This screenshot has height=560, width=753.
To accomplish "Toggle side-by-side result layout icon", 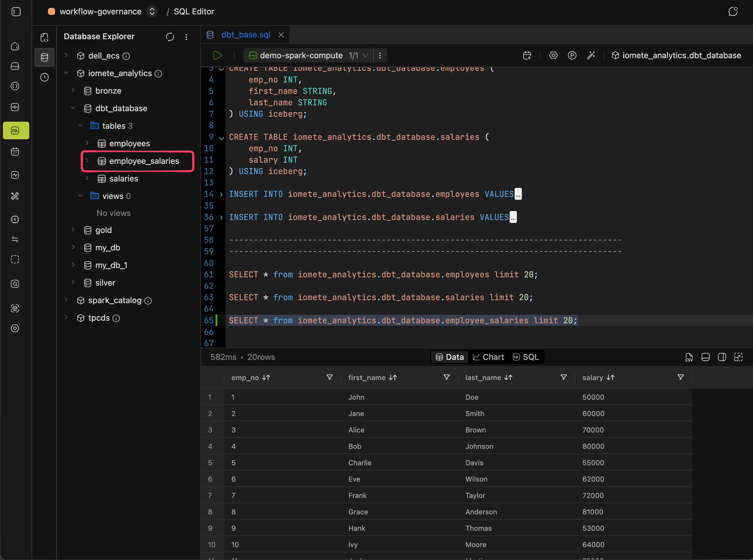I will [722, 357].
